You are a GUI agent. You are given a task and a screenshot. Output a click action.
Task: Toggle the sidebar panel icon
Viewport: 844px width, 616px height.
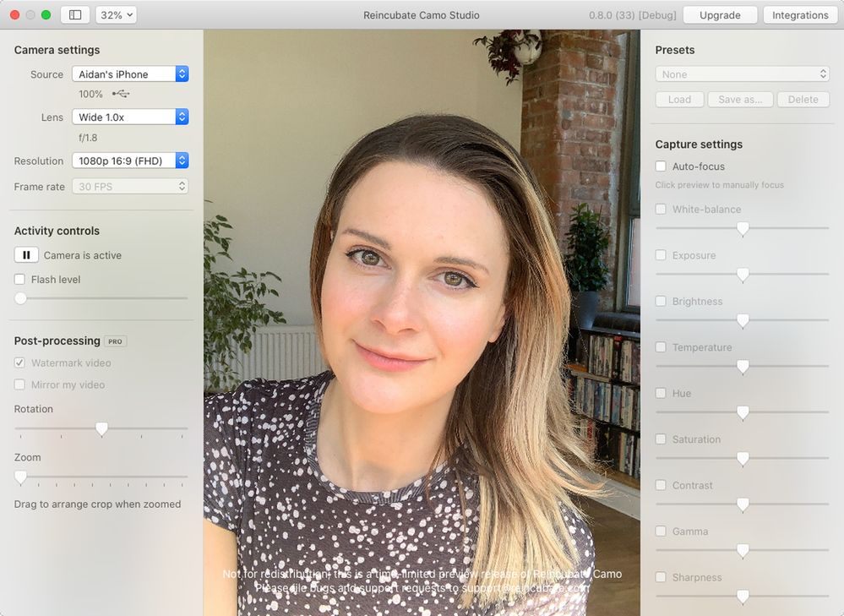pos(75,15)
